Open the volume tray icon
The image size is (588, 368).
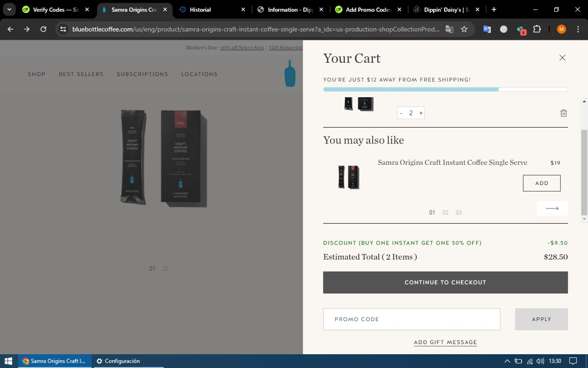tap(540, 361)
